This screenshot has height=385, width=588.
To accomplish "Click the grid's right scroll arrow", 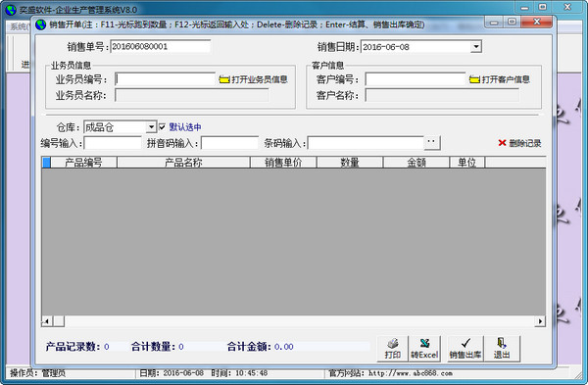I will [540, 321].
